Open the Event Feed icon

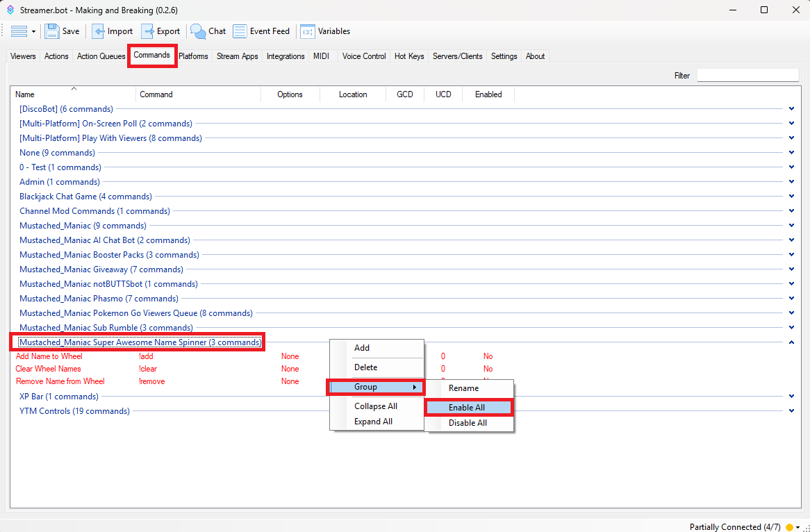coord(240,31)
